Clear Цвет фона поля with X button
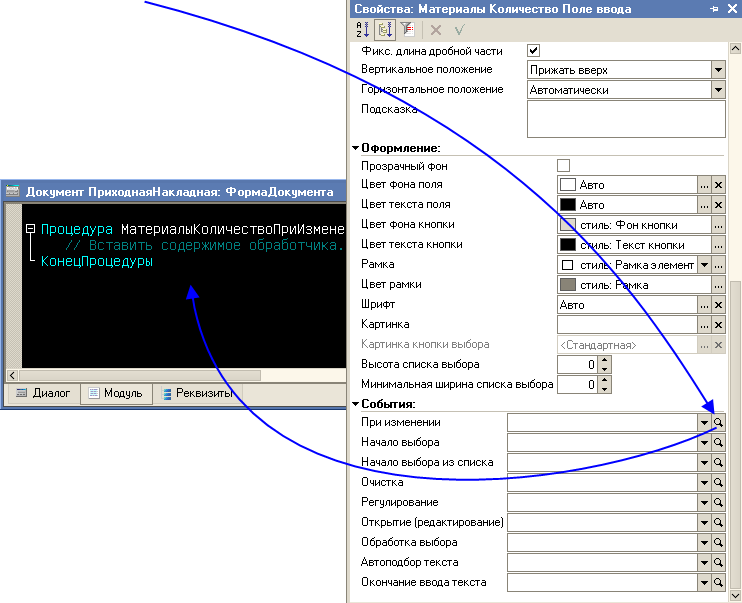 pyautogui.click(x=718, y=185)
